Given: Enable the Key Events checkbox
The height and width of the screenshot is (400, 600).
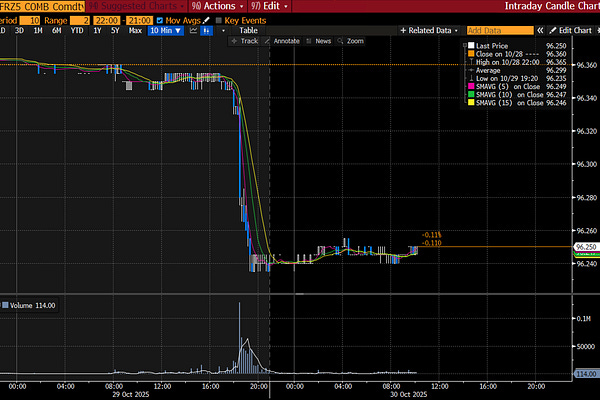Looking at the screenshot, I should (x=219, y=20).
